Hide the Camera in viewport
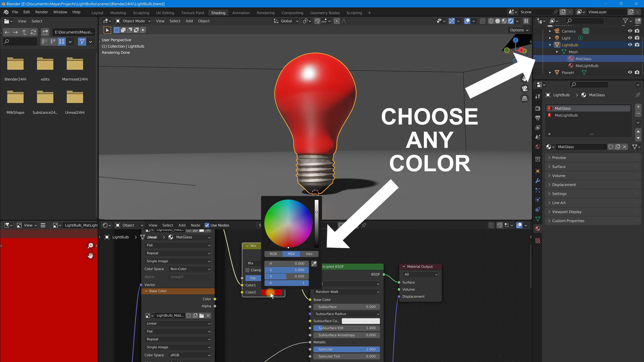644x362 pixels. [x=630, y=31]
